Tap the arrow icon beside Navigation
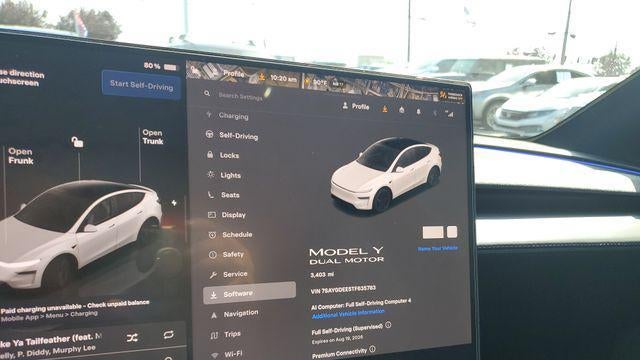 coord(214,315)
